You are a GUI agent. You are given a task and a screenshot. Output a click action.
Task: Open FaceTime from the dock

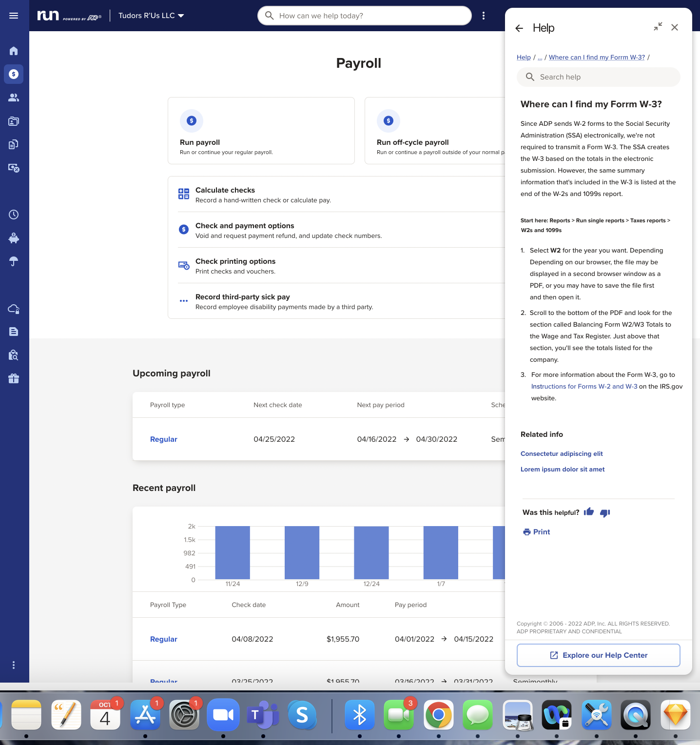click(x=399, y=715)
